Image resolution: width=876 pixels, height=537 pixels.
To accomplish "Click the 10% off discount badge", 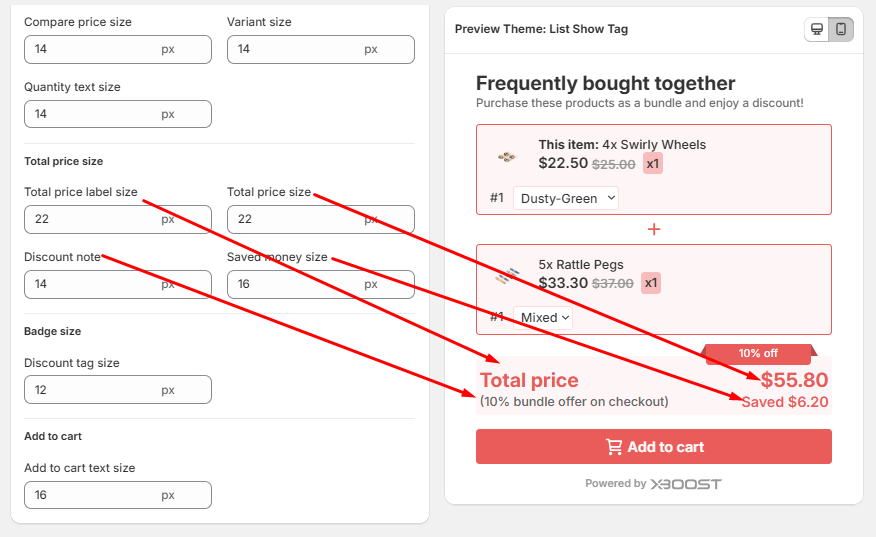I will tap(758, 353).
